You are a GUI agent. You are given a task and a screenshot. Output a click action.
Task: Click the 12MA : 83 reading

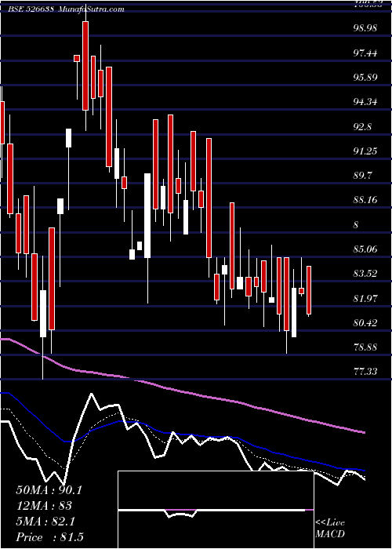pos(44,506)
